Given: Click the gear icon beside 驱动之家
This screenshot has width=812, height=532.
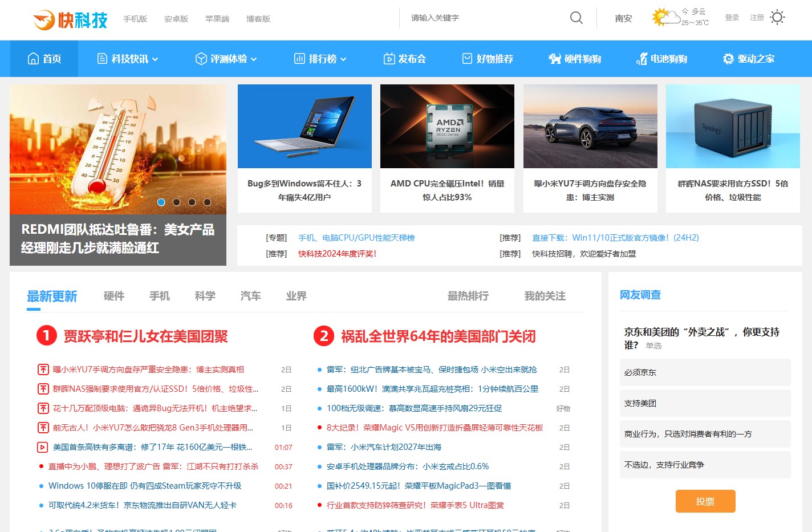Looking at the screenshot, I should (x=728, y=59).
